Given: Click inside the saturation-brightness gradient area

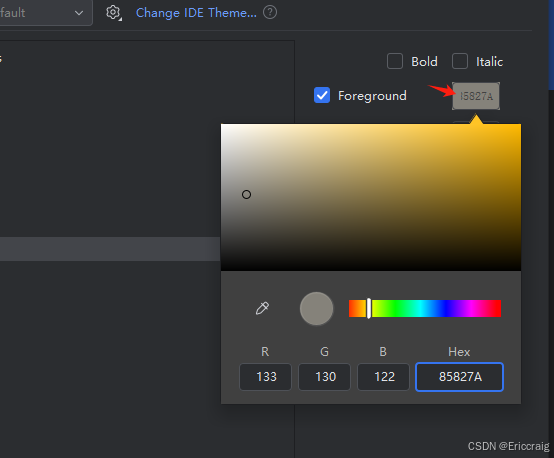Looking at the screenshot, I should (371, 197).
